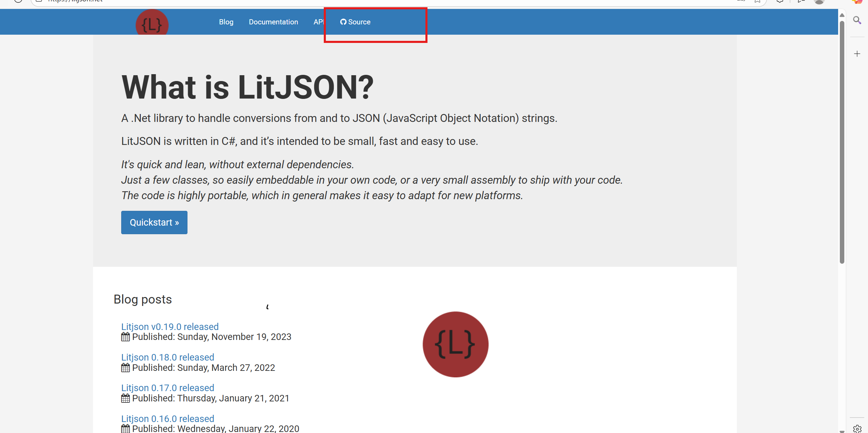
Task: Open the Blog menu item
Action: (226, 22)
